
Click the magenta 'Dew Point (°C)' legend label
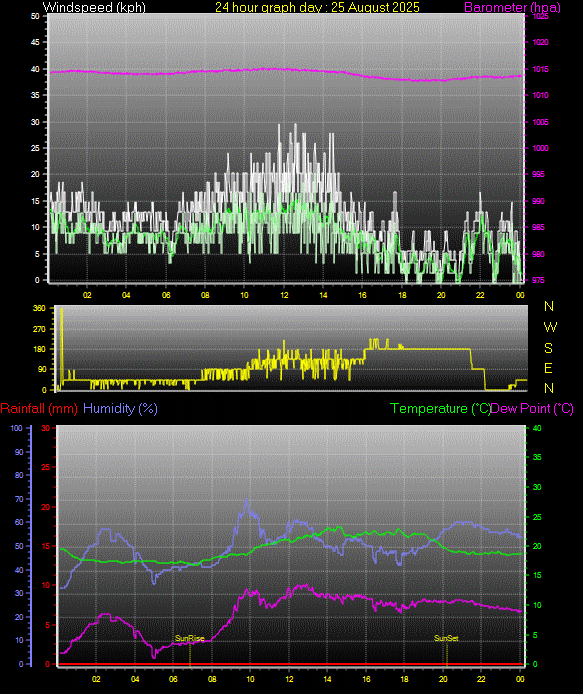pos(532,408)
